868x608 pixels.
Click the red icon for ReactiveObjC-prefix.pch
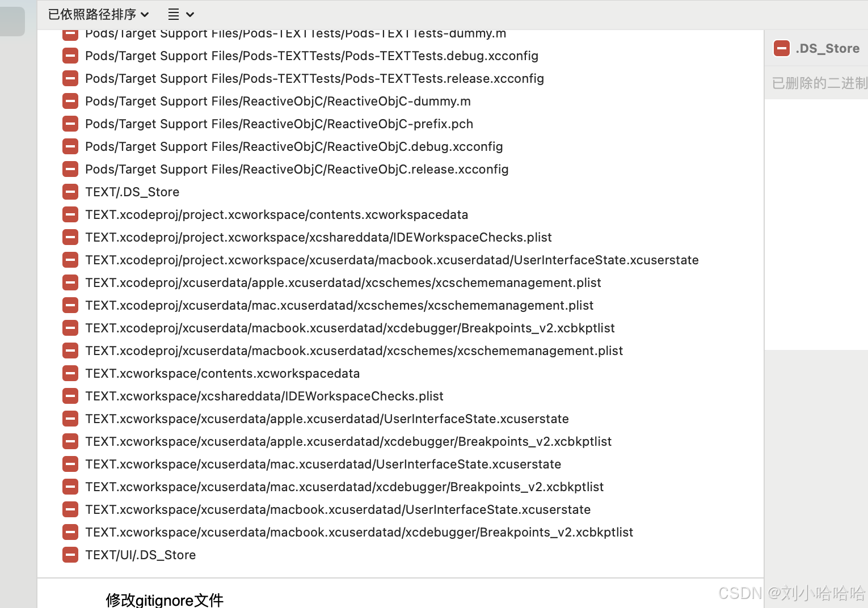click(70, 124)
